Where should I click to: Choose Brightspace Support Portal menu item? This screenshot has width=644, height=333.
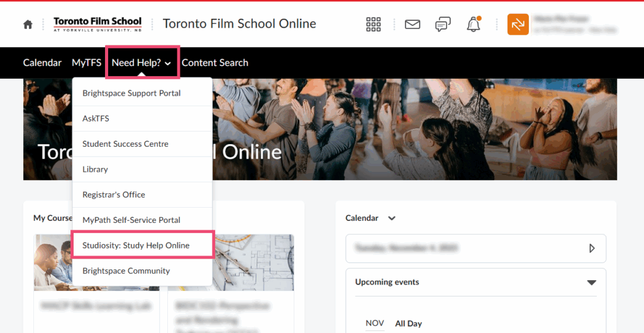tap(131, 93)
